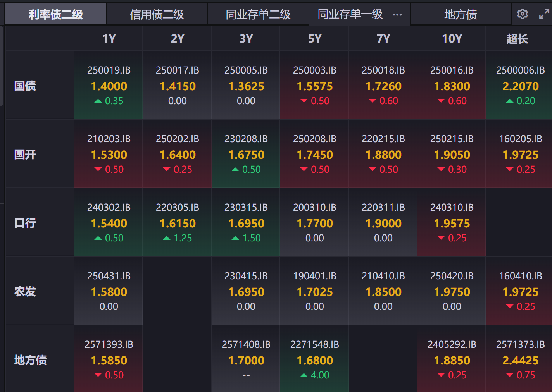The width and height of the screenshot is (552, 392).
Task: Click the 230208.IB 国开 cell
Action: (x=246, y=154)
